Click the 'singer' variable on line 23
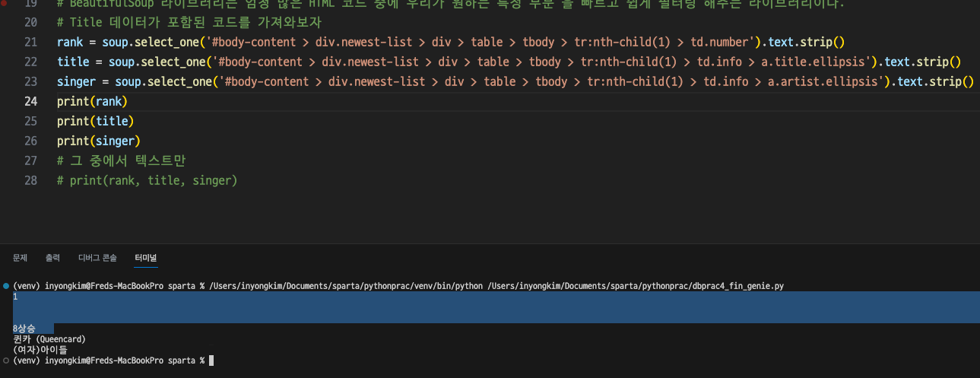The width and height of the screenshot is (980, 378). pos(76,81)
